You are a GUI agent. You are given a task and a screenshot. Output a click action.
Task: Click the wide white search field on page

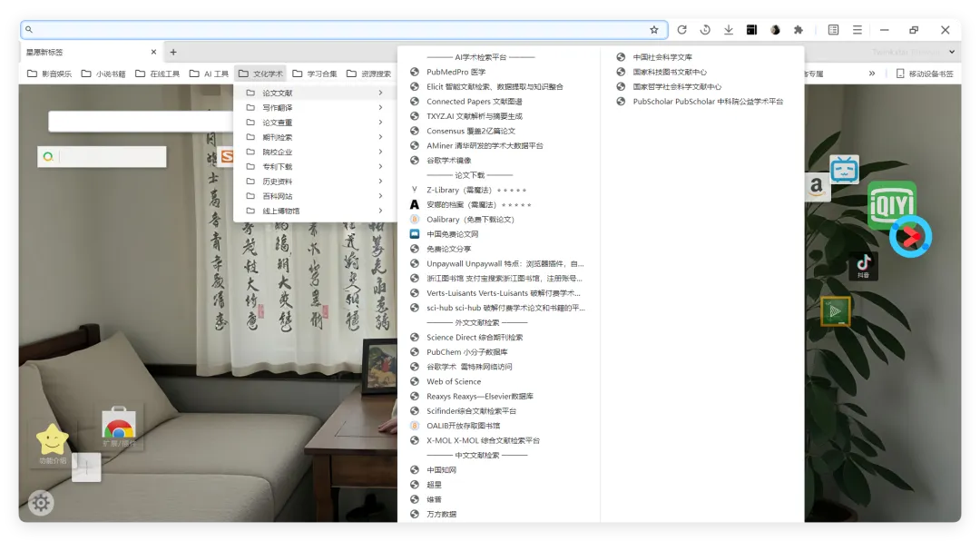(x=142, y=121)
